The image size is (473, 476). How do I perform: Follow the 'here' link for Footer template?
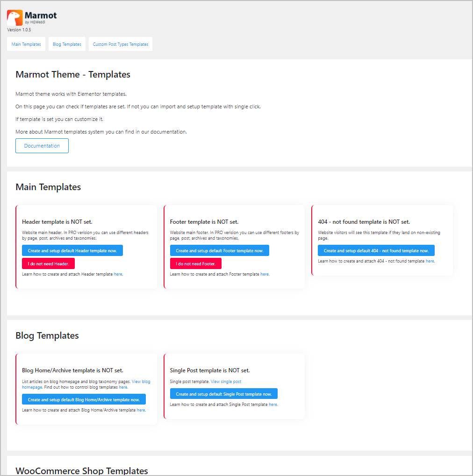pyautogui.click(x=265, y=274)
